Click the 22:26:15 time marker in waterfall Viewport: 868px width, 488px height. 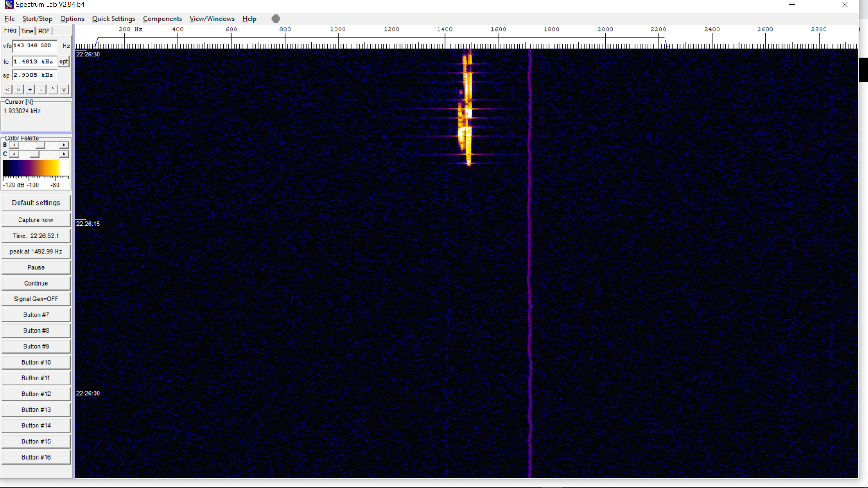click(88, 224)
